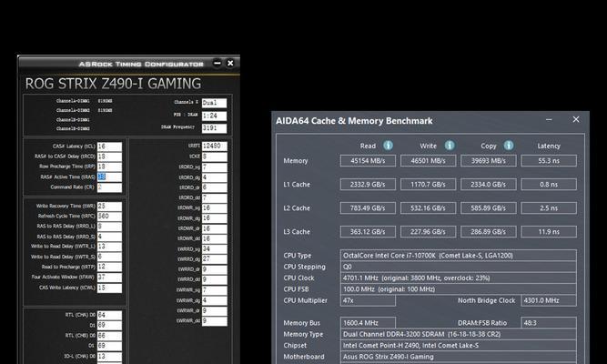Click the Memory Write value 46501 MB/s
The height and width of the screenshot is (364, 607).
pos(428,161)
